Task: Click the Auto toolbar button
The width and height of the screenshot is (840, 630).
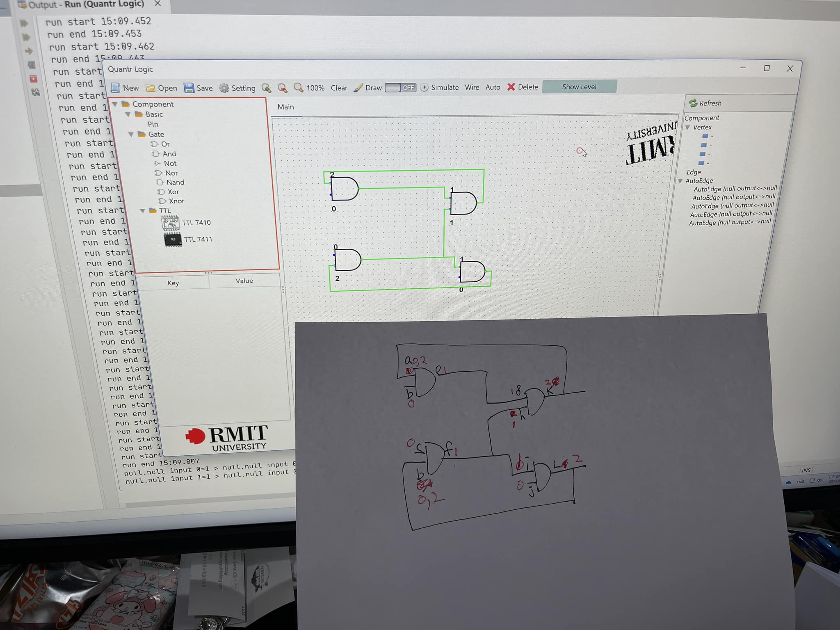Action: (x=493, y=87)
